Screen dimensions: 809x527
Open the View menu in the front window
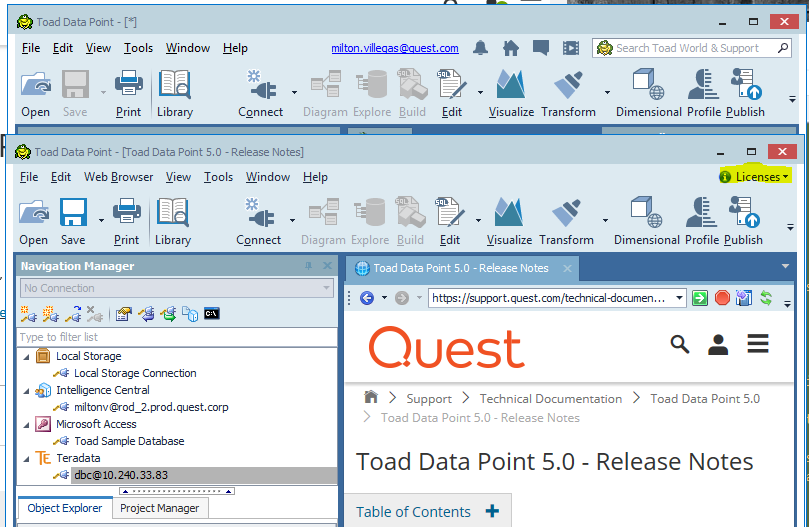[x=179, y=177]
